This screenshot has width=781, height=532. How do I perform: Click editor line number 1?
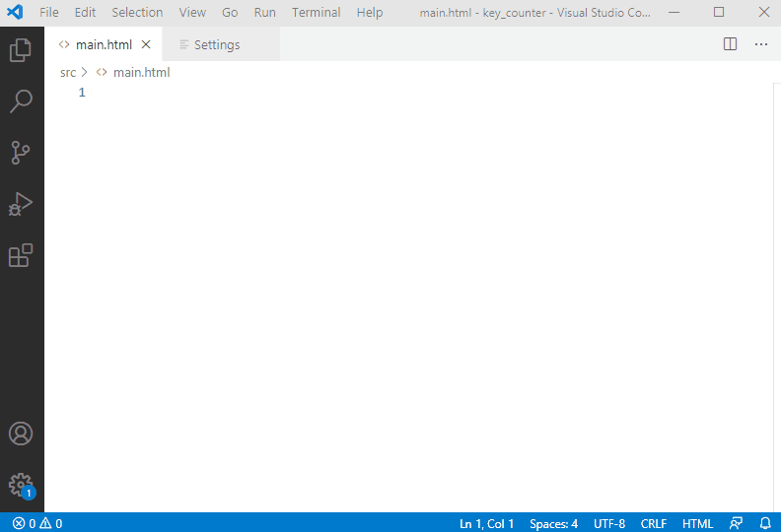click(x=82, y=92)
